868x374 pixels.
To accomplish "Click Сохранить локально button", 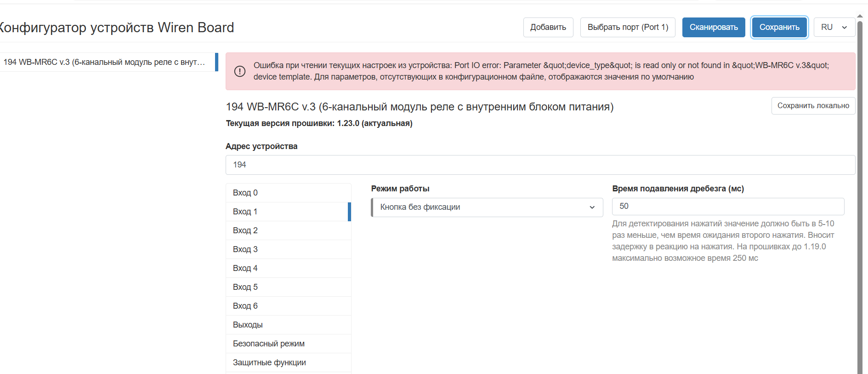I will tap(813, 106).
